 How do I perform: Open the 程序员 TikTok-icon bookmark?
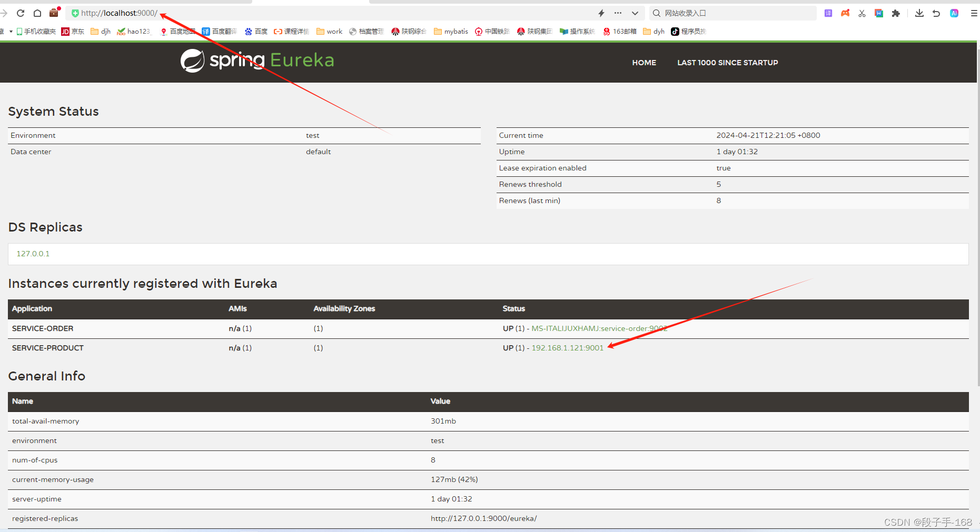688,32
